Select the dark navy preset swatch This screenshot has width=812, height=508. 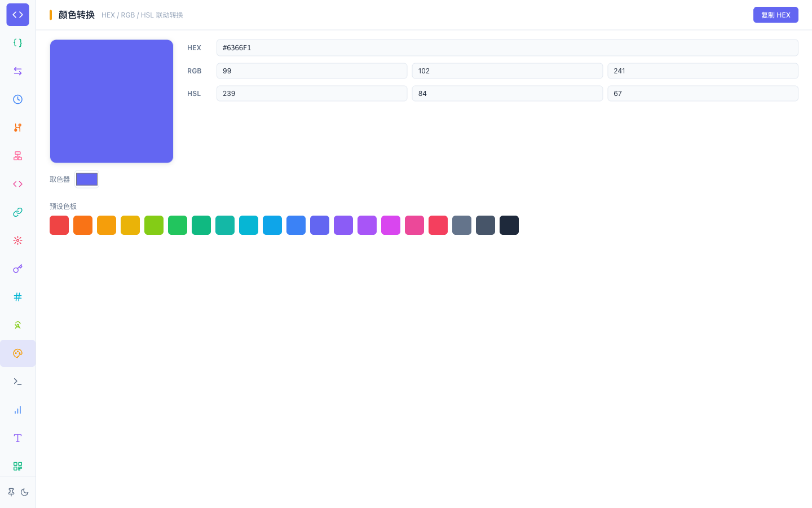point(509,225)
